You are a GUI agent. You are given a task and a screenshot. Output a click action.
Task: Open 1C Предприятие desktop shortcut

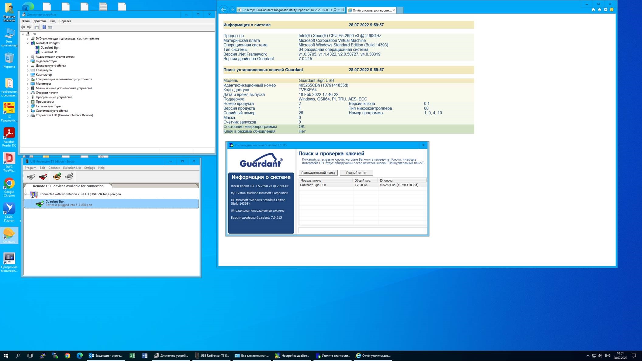pos(9,112)
